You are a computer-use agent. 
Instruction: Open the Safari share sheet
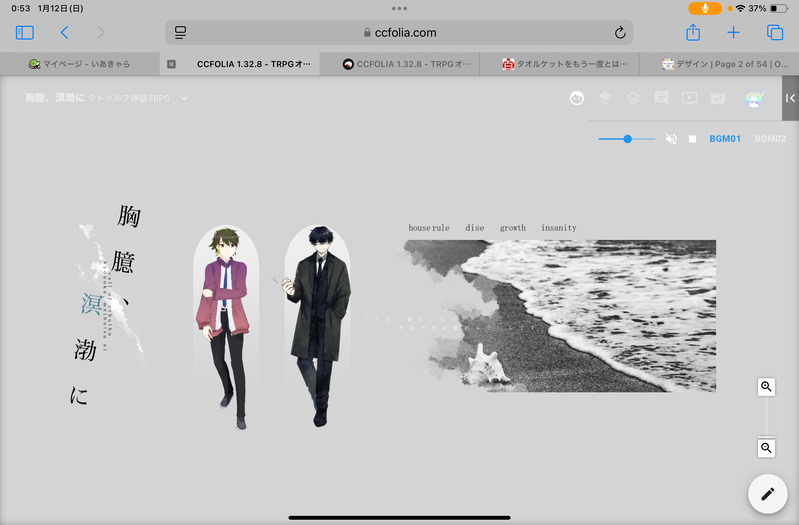tap(693, 33)
